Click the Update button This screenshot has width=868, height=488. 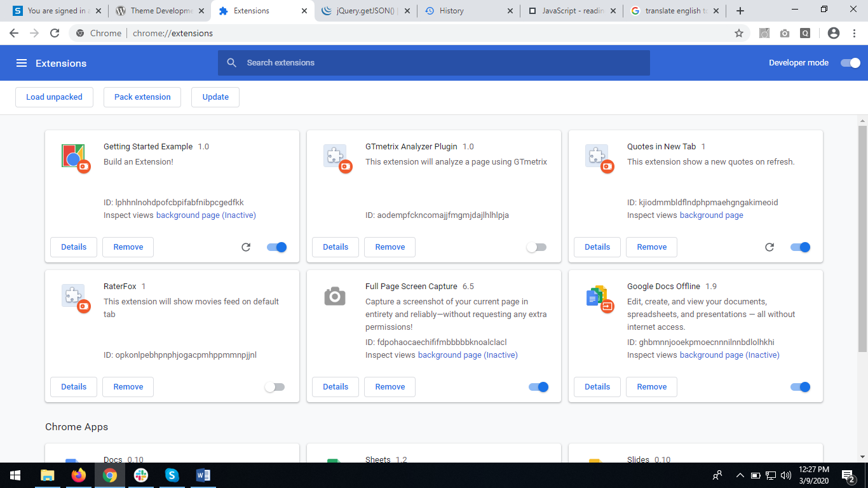pyautogui.click(x=215, y=97)
